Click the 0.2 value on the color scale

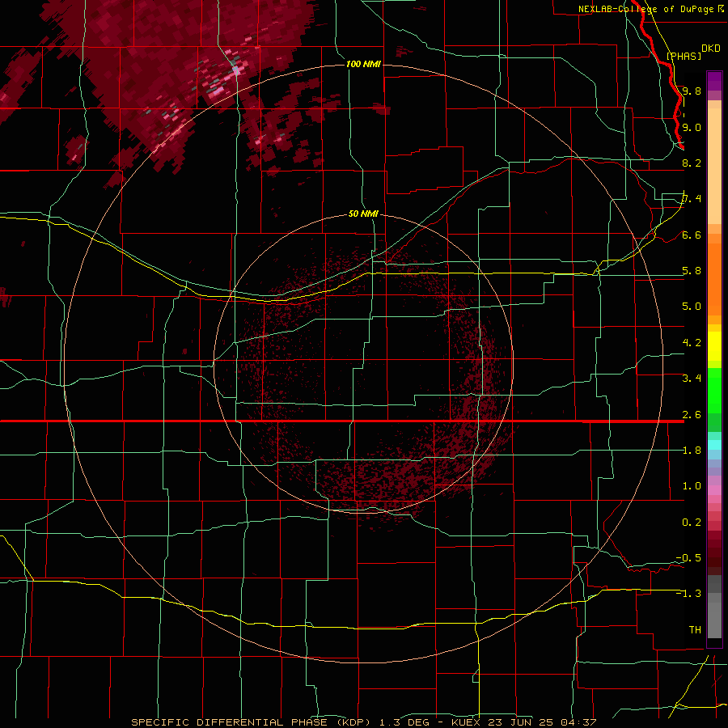point(692,523)
